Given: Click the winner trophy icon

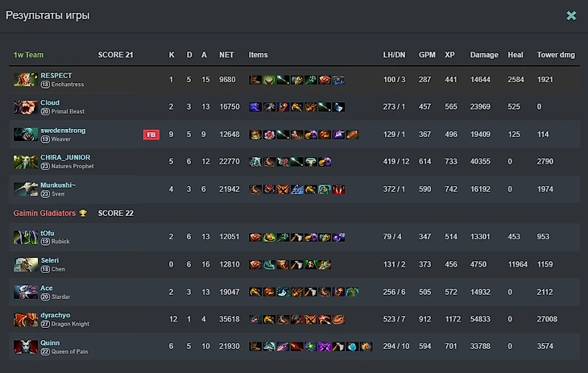Looking at the screenshot, I should pos(83,213).
